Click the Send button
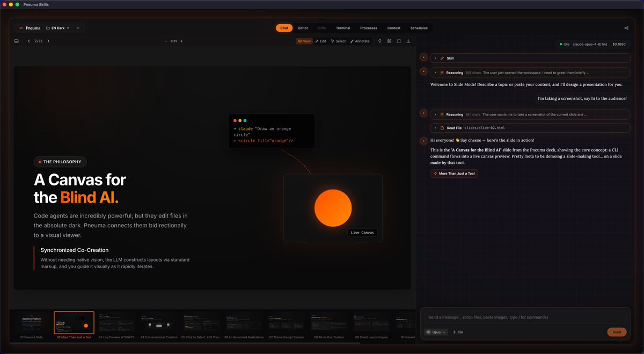 tap(617, 332)
